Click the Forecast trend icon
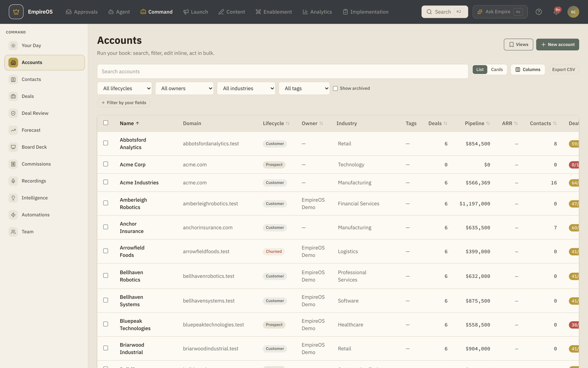This screenshot has height=368, width=588. click(13, 130)
